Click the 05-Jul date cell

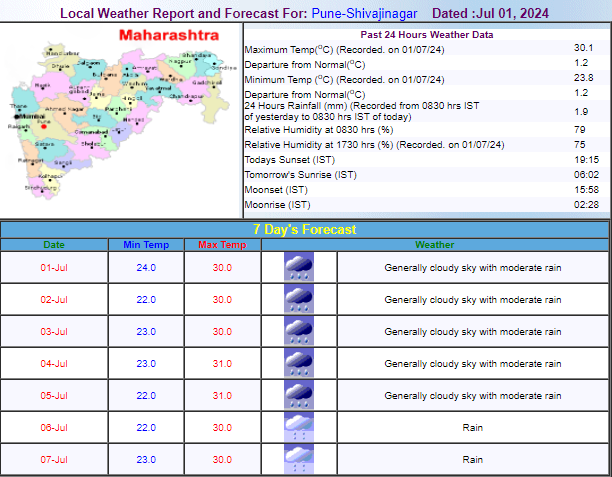coord(54,395)
